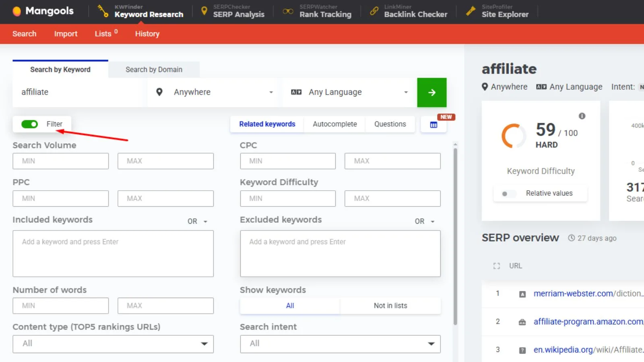The image size is (644, 362).
Task: Select Not in lists option
Action: (390, 306)
